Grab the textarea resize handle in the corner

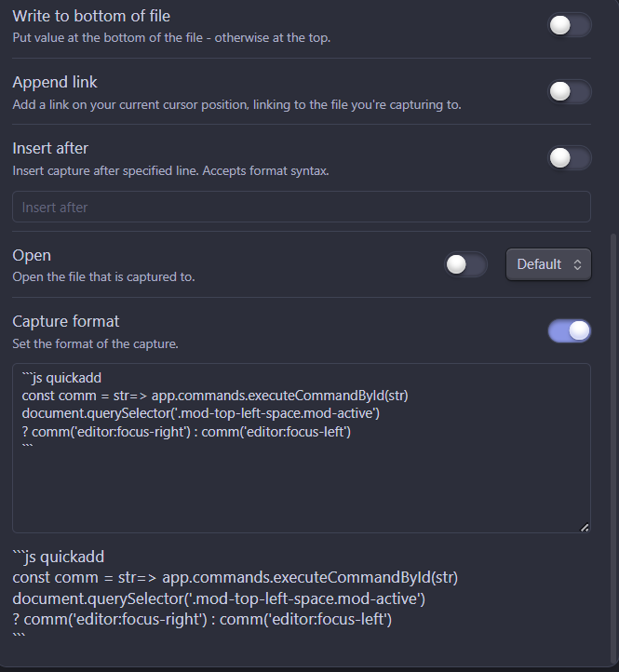click(585, 528)
